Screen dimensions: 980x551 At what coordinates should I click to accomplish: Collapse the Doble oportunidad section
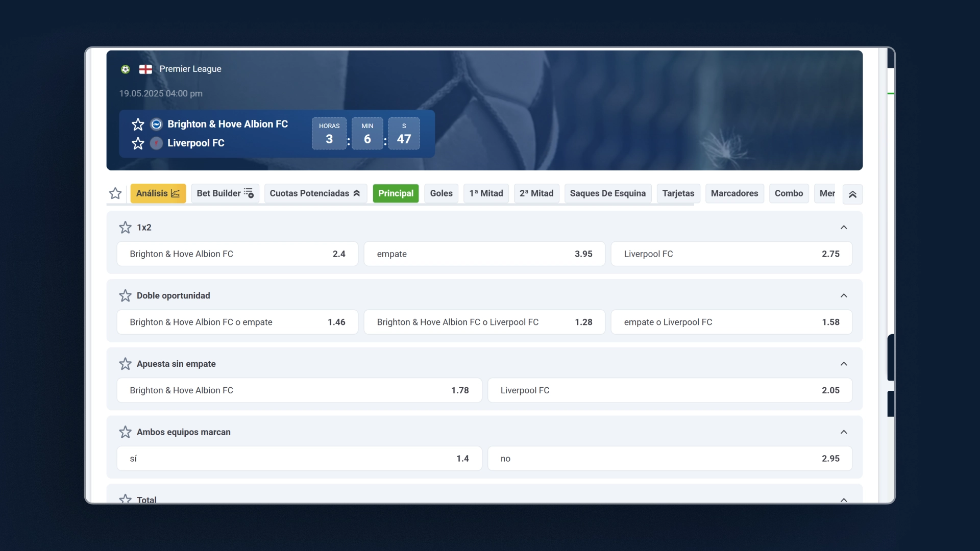844,296
